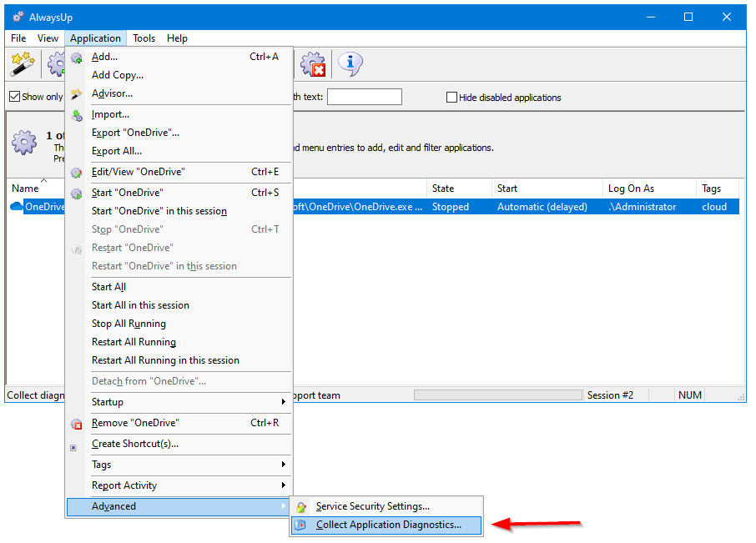Select Restart All Running entry
Viewport: 756px width, 543px height.
179,342
